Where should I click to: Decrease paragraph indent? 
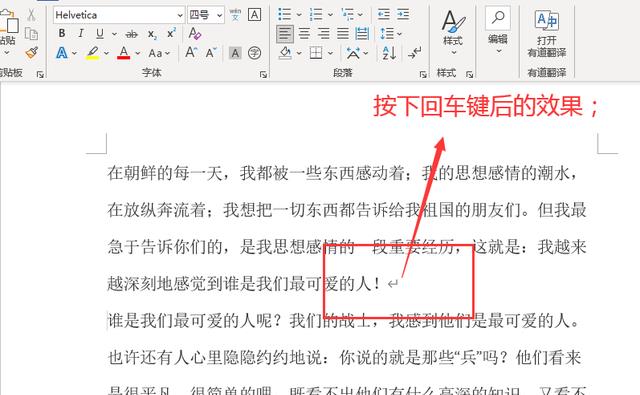tap(383, 15)
